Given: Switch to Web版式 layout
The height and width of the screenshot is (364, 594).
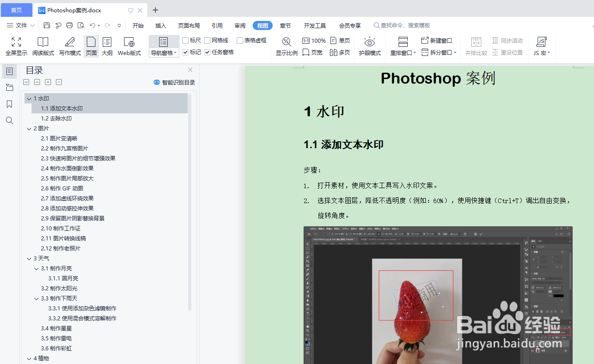Looking at the screenshot, I should 129,47.
